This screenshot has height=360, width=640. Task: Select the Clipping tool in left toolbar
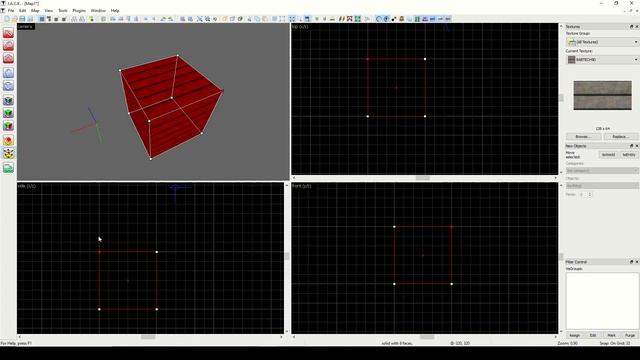8,140
